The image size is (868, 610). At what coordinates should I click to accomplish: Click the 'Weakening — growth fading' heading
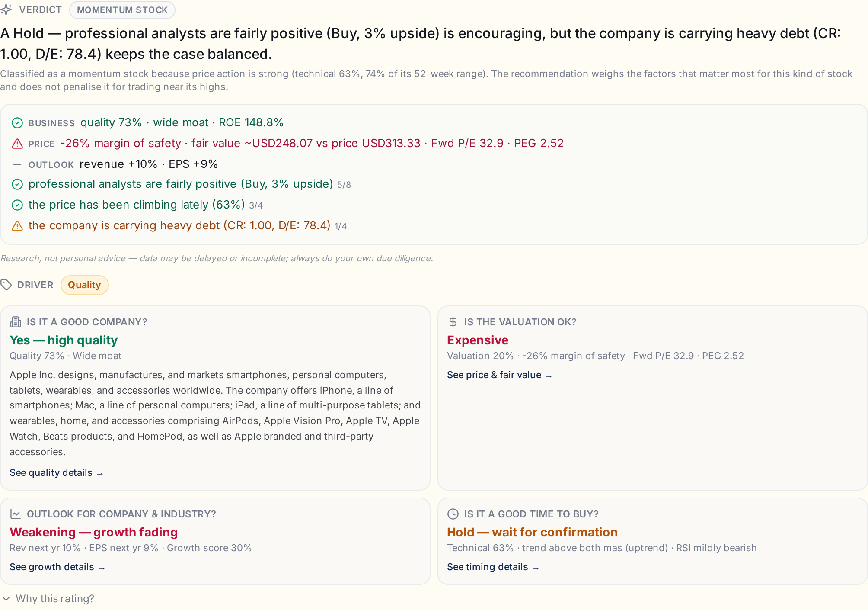pos(94,533)
